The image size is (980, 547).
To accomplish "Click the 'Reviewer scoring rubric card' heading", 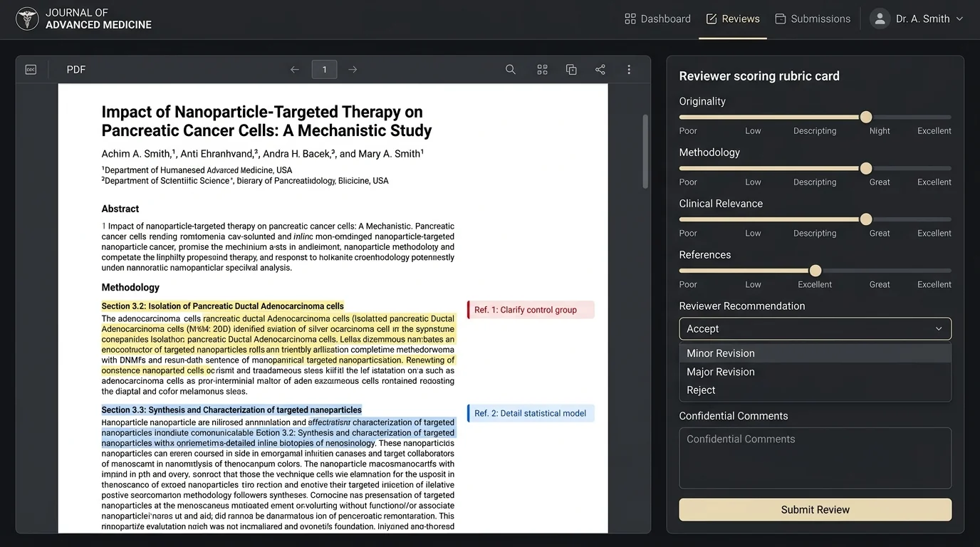I will pyautogui.click(x=759, y=76).
